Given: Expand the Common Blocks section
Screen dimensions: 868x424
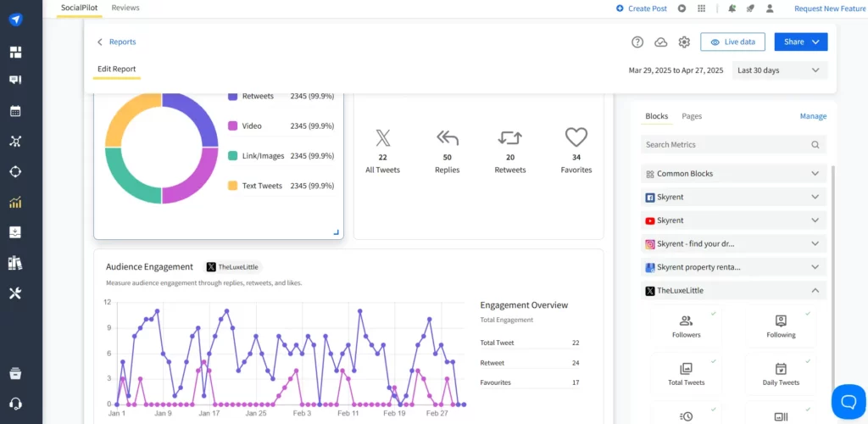Looking at the screenshot, I should (733, 173).
